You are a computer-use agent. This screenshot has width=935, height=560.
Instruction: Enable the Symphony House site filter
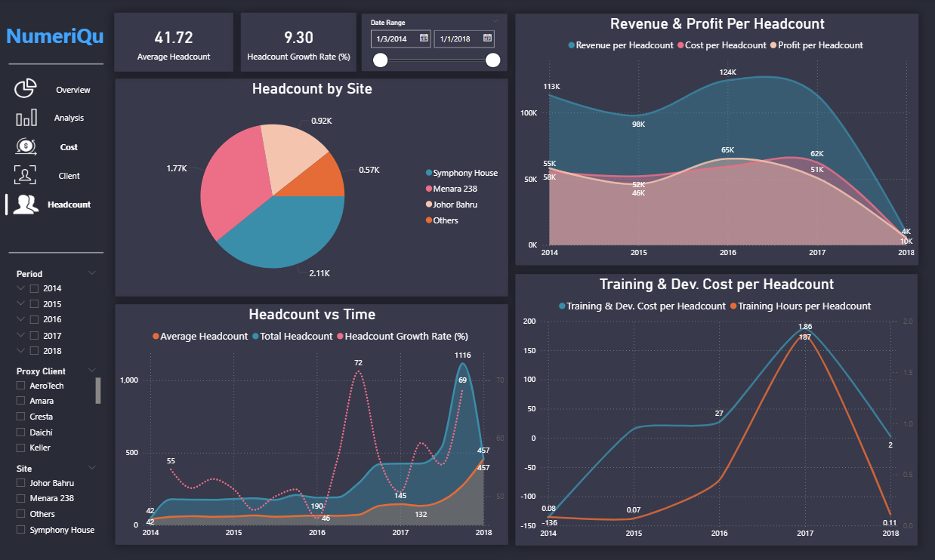[x=21, y=530]
